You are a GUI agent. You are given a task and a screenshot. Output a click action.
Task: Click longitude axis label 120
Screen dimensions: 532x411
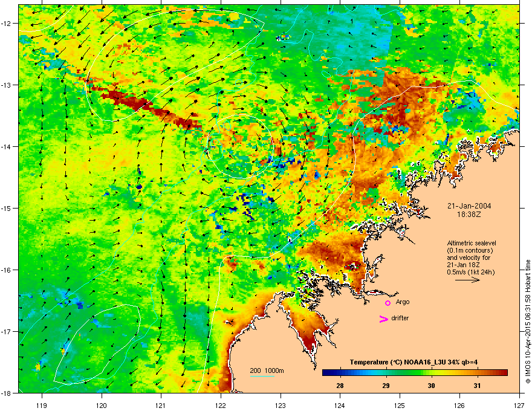point(102,405)
